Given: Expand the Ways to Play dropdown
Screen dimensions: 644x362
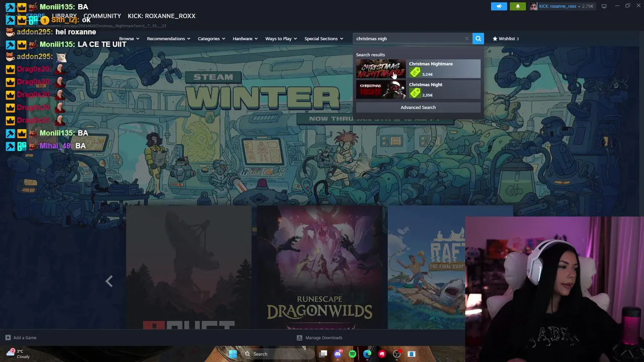Looking at the screenshot, I should point(281,38).
